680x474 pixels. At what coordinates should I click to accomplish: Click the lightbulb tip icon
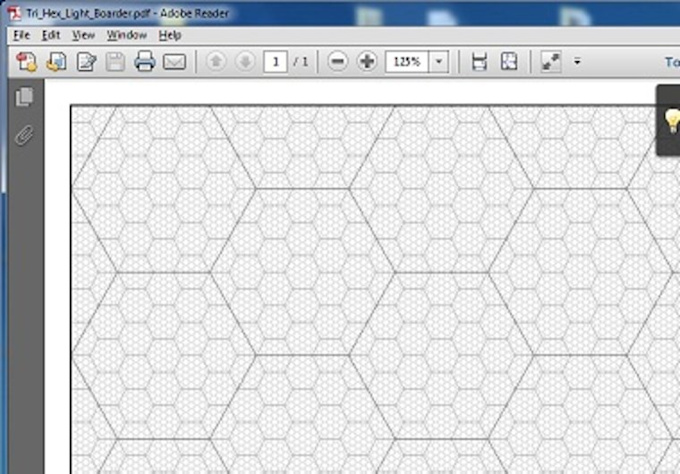click(672, 121)
